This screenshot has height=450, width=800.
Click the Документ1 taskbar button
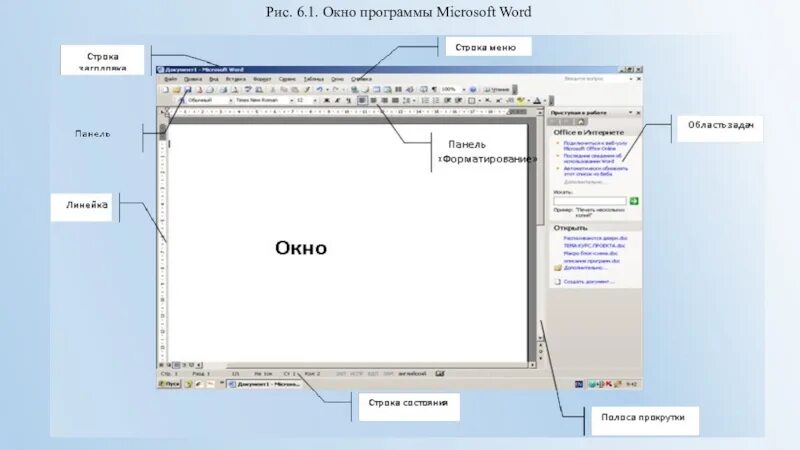pos(264,384)
